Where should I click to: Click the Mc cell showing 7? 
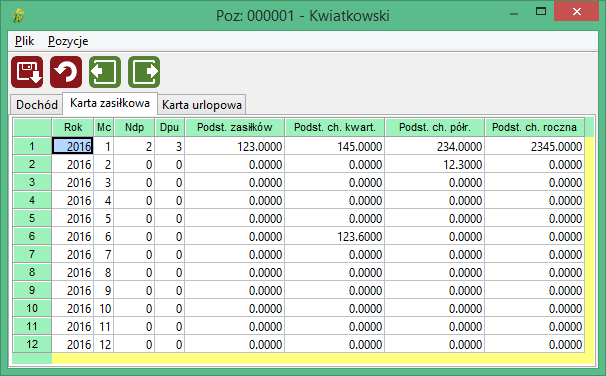tap(104, 254)
